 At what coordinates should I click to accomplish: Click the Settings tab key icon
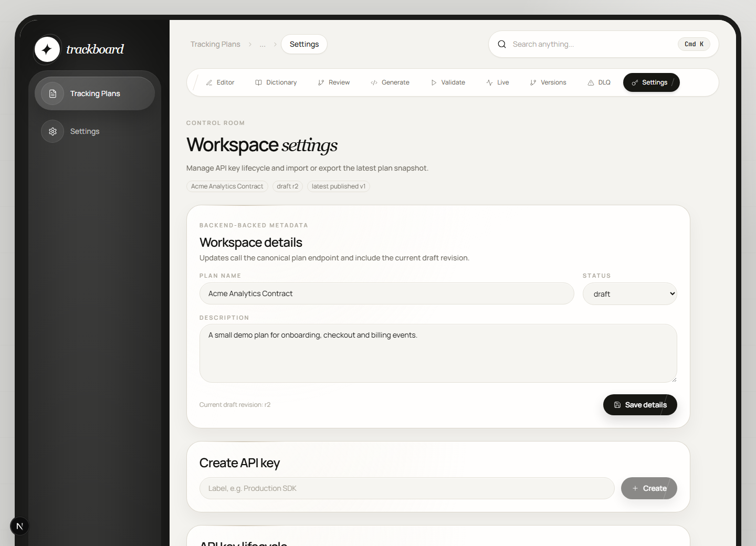(635, 82)
